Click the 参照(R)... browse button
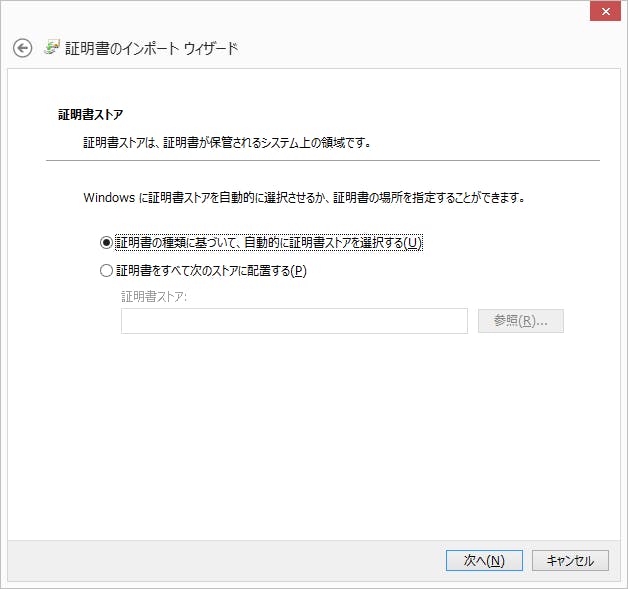The height and width of the screenshot is (589, 628). [521, 321]
